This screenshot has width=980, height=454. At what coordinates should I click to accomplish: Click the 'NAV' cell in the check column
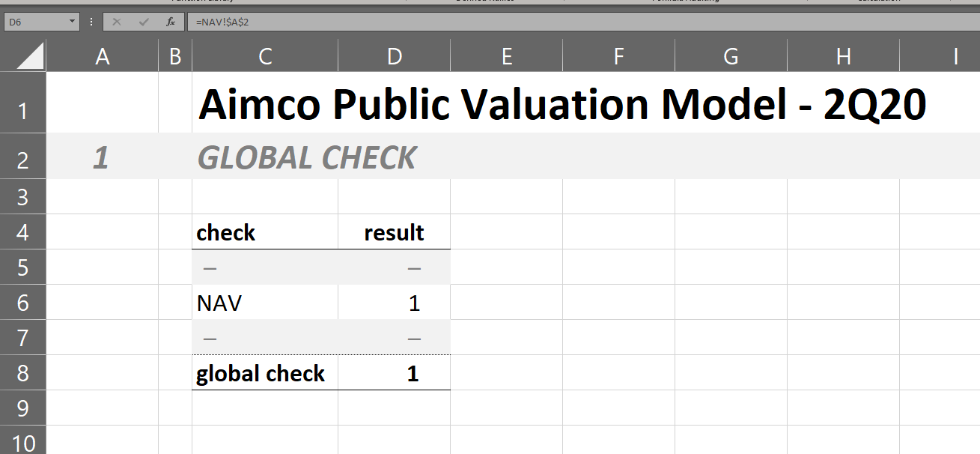pyautogui.click(x=265, y=303)
